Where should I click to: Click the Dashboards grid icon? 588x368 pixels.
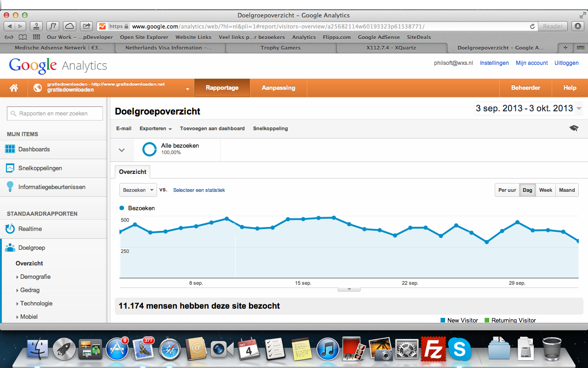tap(10, 149)
